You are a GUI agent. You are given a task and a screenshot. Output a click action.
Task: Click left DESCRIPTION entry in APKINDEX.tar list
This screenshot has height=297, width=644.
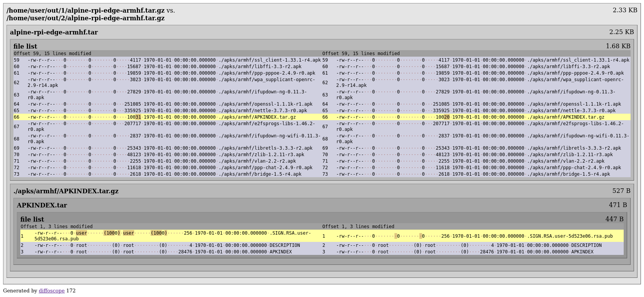point(284,245)
